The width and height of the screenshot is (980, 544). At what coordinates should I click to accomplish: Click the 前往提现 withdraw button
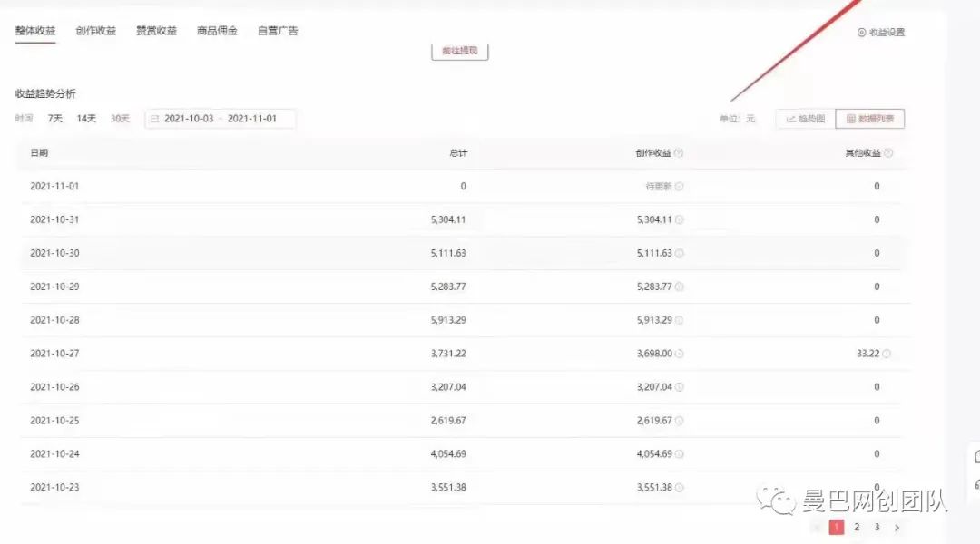[x=459, y=51]
